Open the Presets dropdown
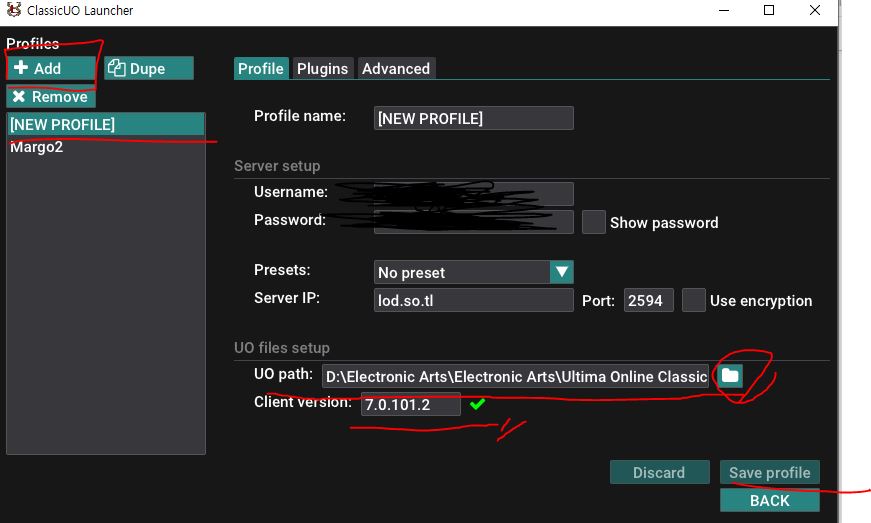 point(474,272)
